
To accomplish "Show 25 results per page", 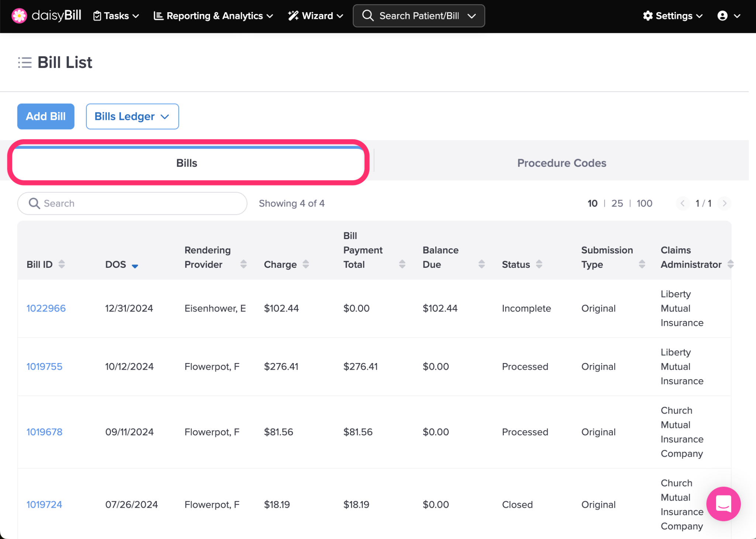I will tap(617, 203).
